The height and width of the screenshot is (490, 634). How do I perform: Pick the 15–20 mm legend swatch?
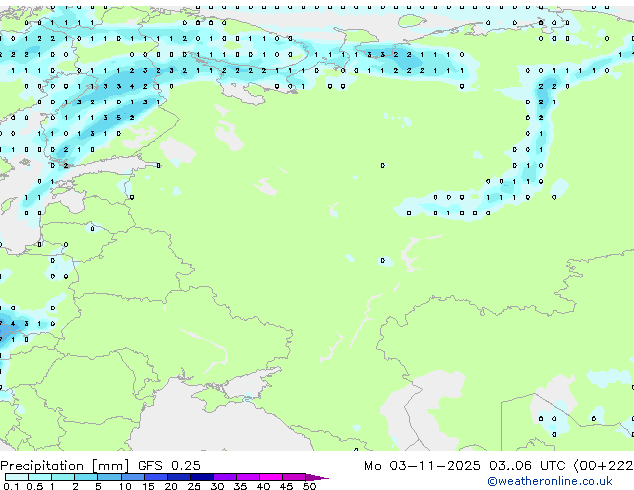(156, 477)
